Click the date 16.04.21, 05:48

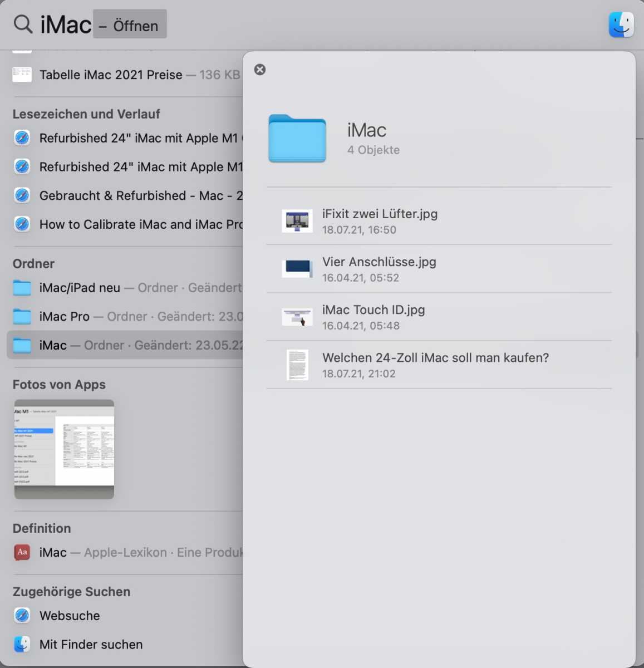point(361,326)
